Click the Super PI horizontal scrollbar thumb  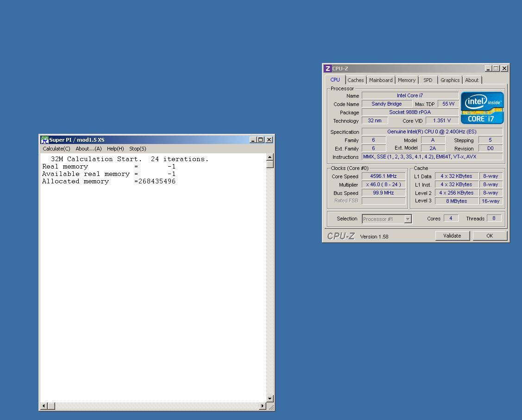point(51,406)
